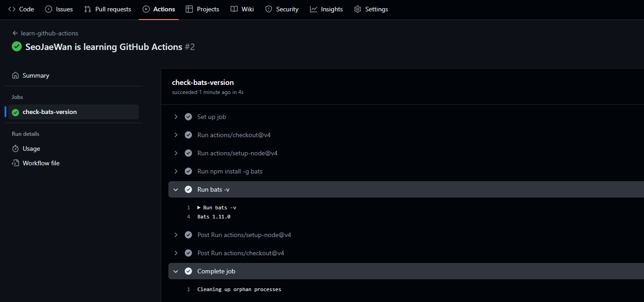Click the check icon on Run npm install
The width and height of the screenshot is (644, 302).
point(188,171)
